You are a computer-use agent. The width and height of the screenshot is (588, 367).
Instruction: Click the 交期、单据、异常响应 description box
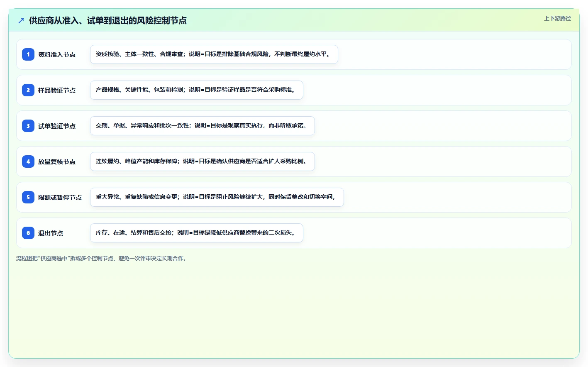point(203,126)
